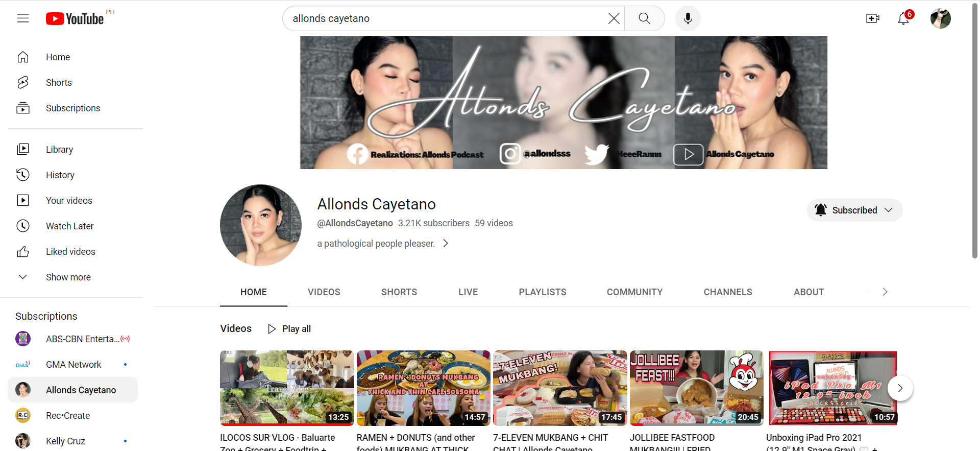Click the Allonds Cayetano channel name heading
This screenshot has height=451, width=980.
(x=377, y=204)
